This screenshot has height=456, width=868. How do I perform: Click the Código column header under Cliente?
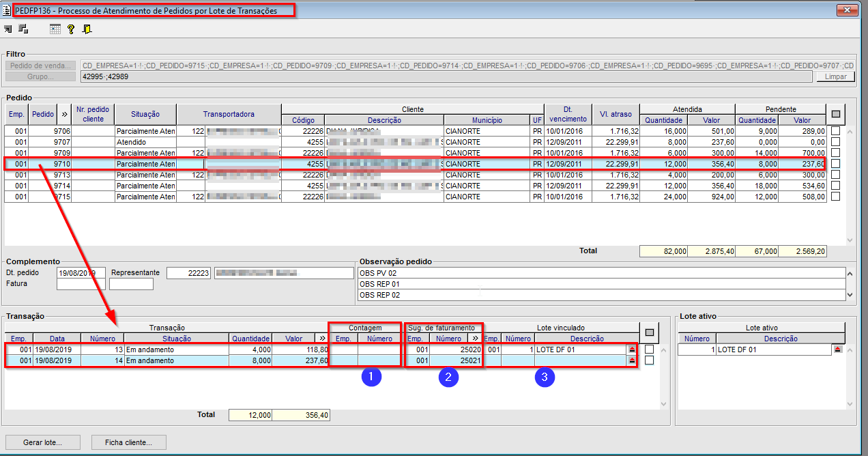(x=303, y=120)
